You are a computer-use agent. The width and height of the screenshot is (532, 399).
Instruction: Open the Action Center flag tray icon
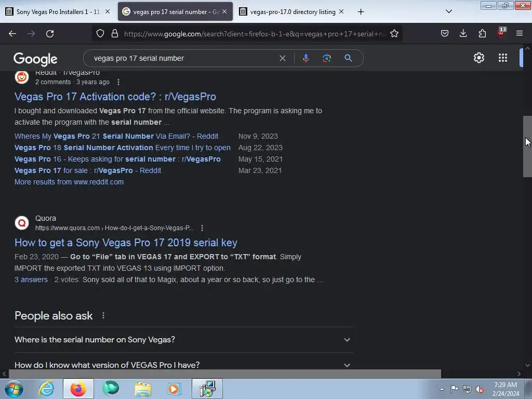454,390
